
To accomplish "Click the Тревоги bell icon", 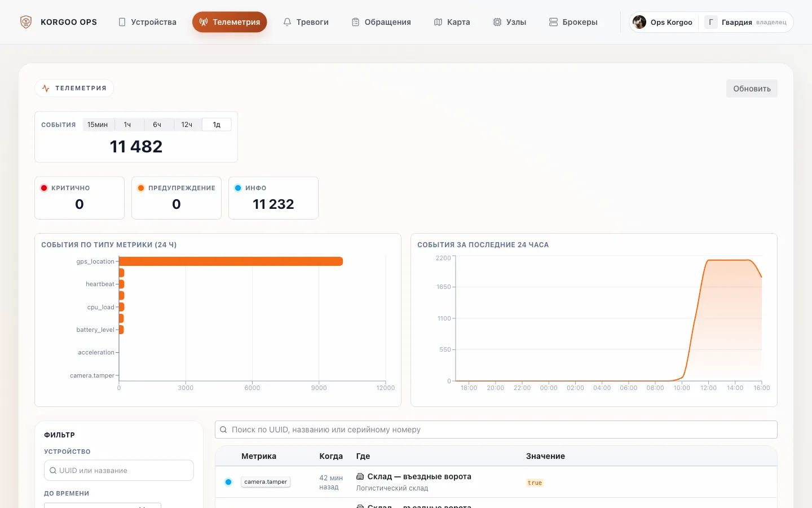I will tap(287, 22).
